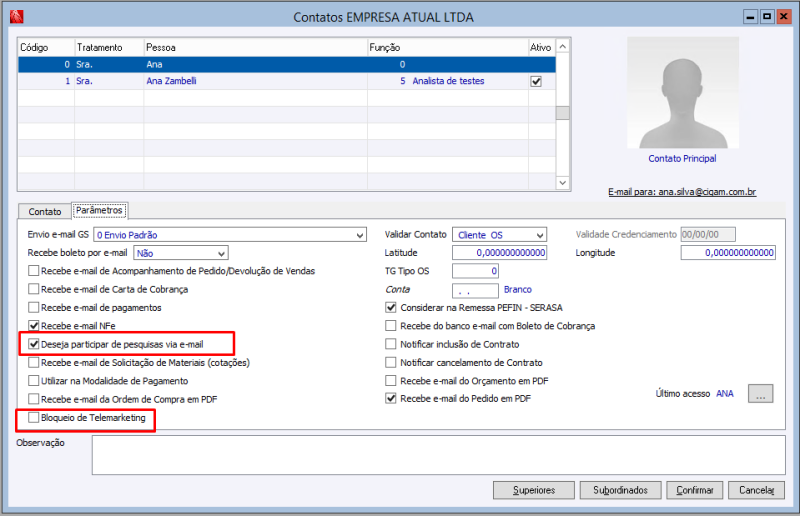This screenshot has height=516, width=800.
Task: Check Recebe e-mail da Ordem de Compra em PDF
Action: coord(34,399)
